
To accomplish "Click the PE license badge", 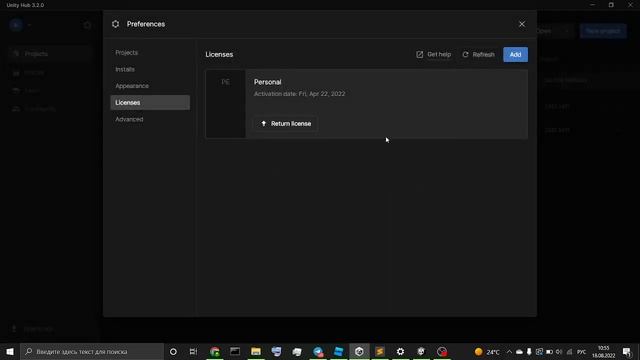I will [x=225, y=82].
